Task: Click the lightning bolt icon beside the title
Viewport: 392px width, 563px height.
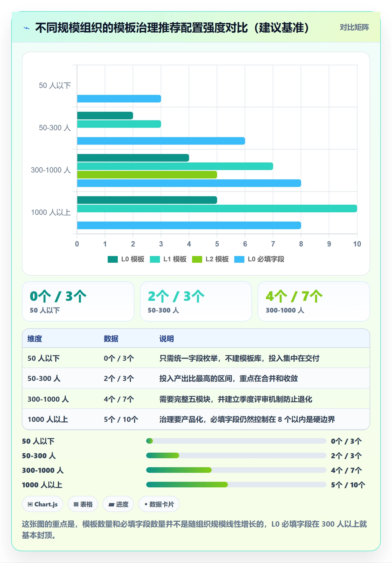Action: (27, 28)
